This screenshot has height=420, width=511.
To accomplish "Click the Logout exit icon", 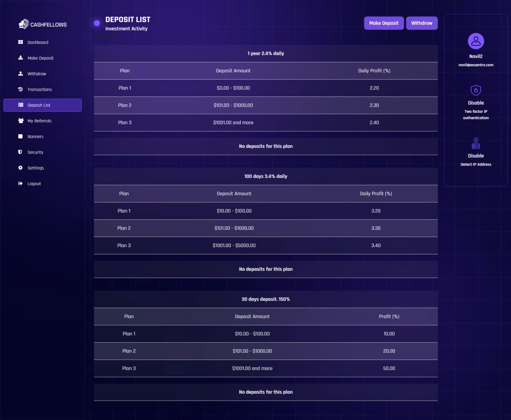I will click(x=21, y=183).
